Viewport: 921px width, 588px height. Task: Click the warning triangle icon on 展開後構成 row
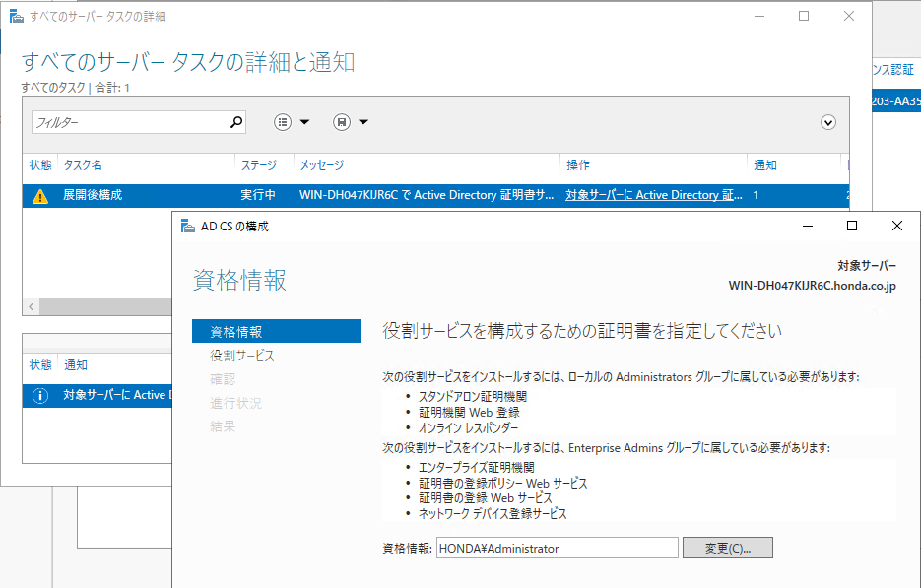click(40, 196)
